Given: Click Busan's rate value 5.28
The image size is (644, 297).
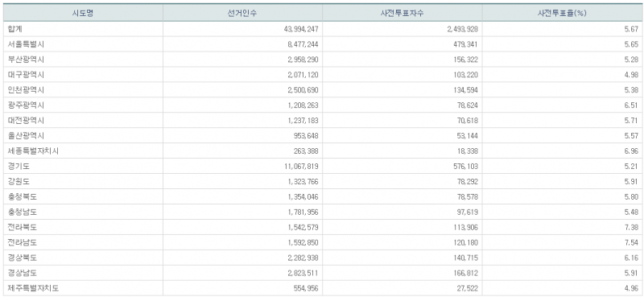Looking at the screenshot, I should tap(631, 60).
